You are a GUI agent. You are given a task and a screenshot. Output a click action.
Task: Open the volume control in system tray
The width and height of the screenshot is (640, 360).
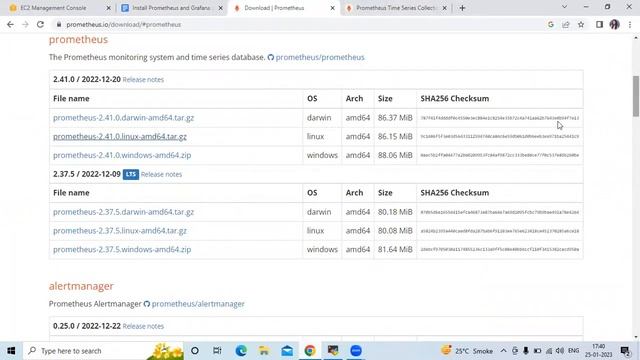click(560, 351)
